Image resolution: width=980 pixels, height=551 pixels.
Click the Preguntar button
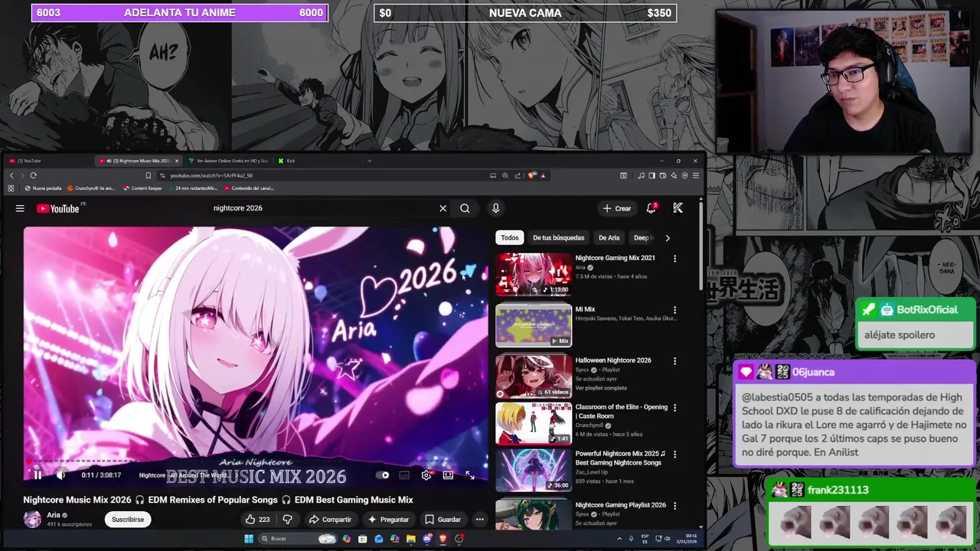(389, 520)
